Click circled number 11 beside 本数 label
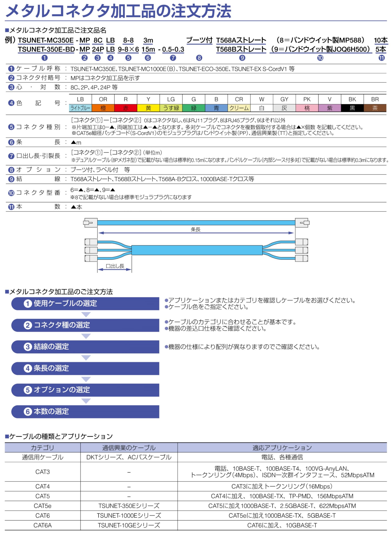The height and width of the screenshot is (534, 392). pos(11,207)
